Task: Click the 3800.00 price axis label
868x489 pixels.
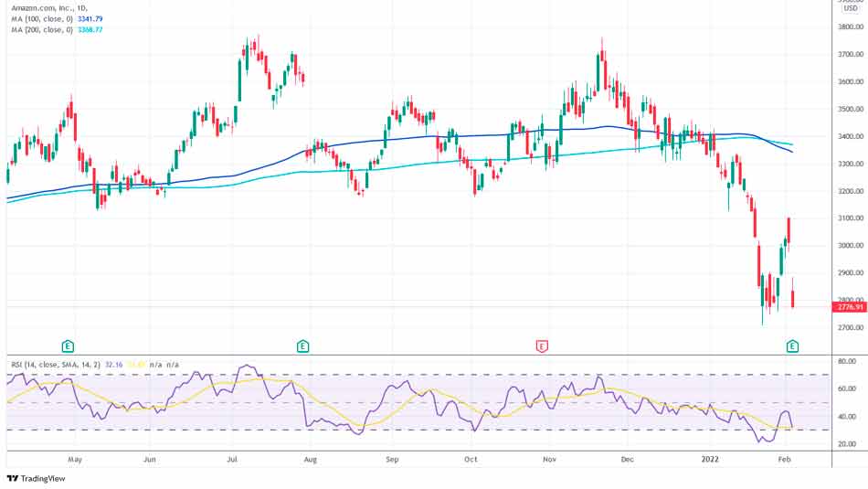Action: click(850, 27)
